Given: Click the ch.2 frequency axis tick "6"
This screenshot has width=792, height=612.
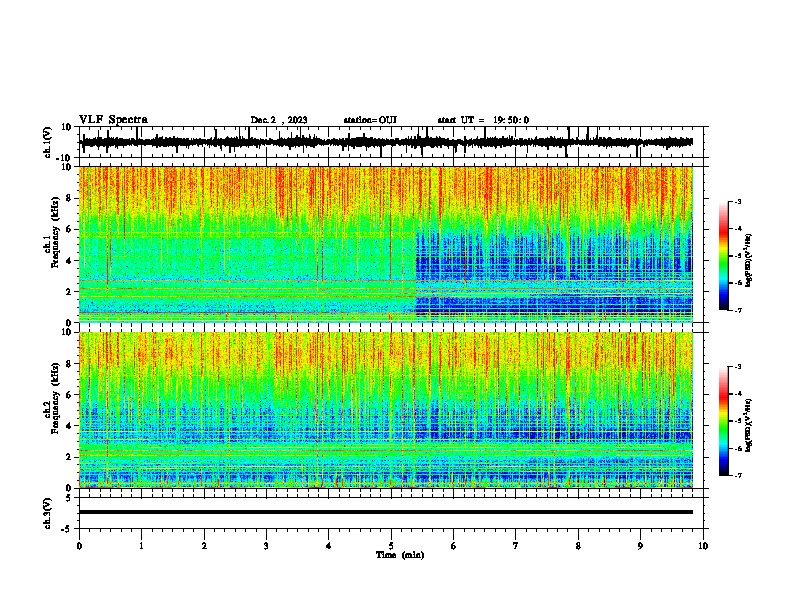Looking at the screenshot, I should point(70,395).
